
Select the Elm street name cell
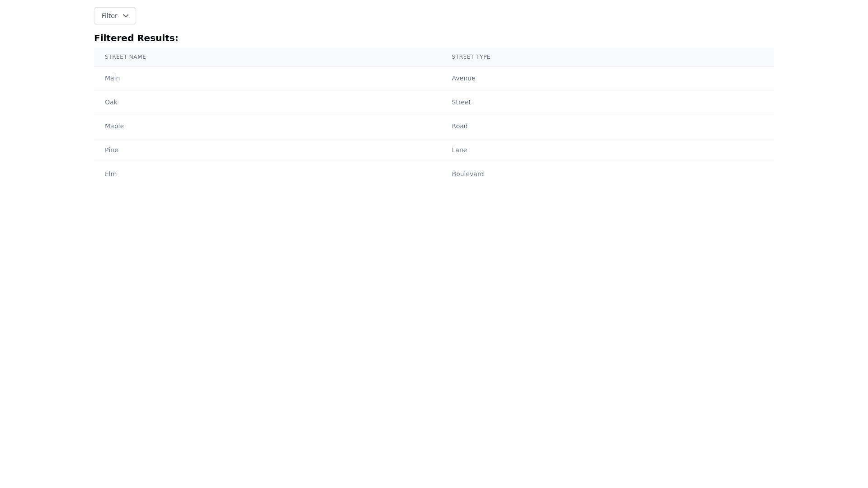[267, 174]
